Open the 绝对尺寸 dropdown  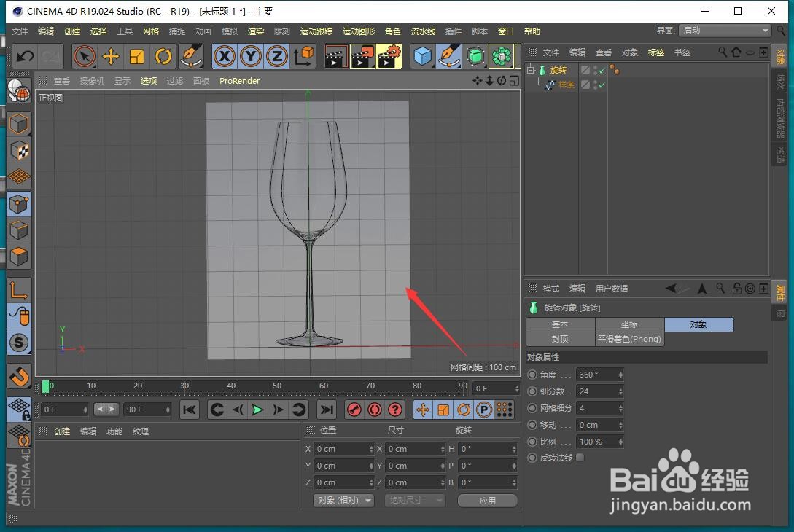(x=415, y=500)
